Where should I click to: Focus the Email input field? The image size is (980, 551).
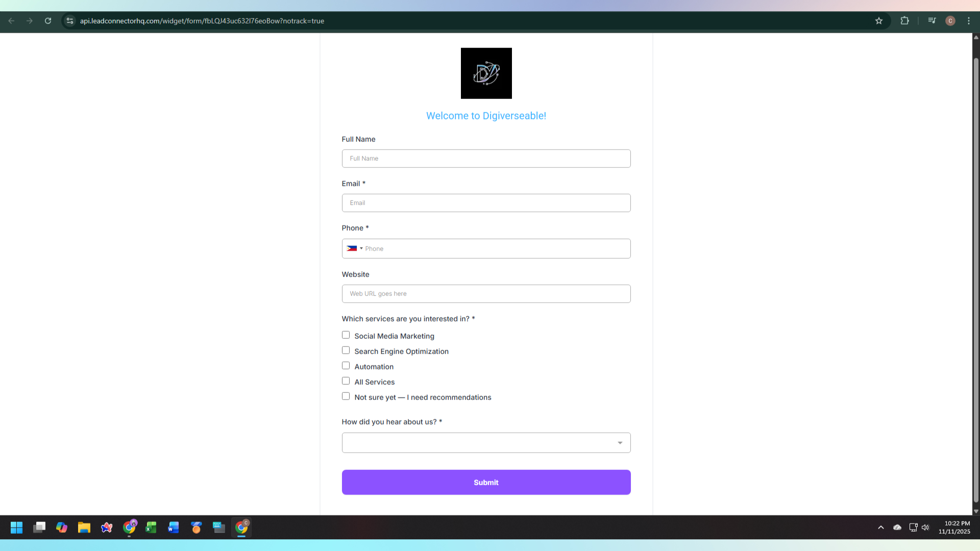pyautogui.click(x=486, y=203)
